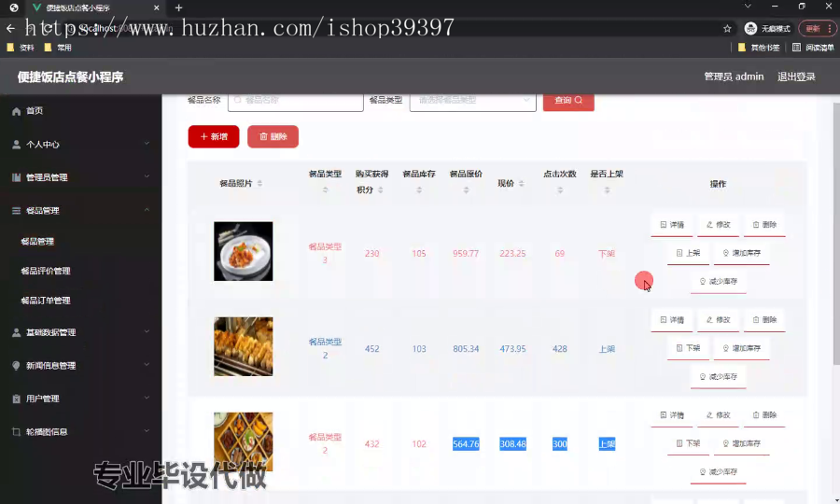Click the icon beside 管理员管理

click(16, 177)
